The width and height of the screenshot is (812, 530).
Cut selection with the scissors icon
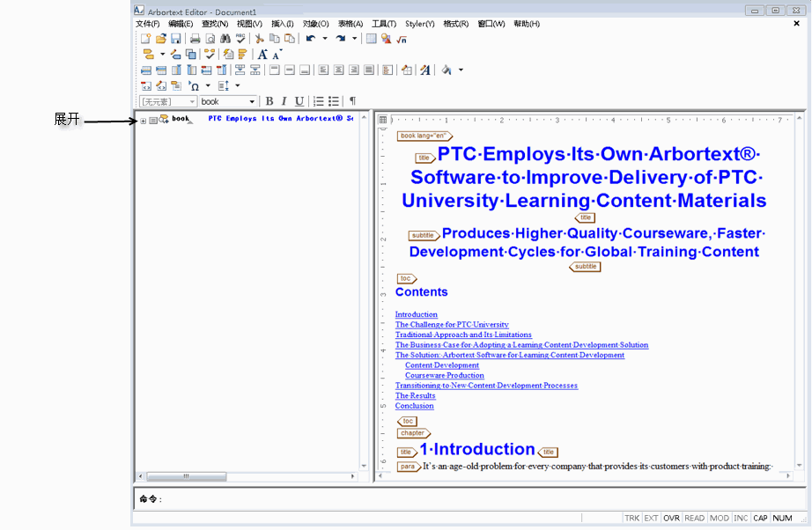click(260, 39)
